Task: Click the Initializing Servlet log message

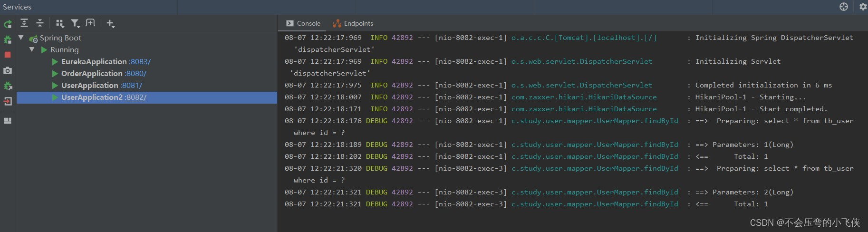Action: tap(738, 61)
